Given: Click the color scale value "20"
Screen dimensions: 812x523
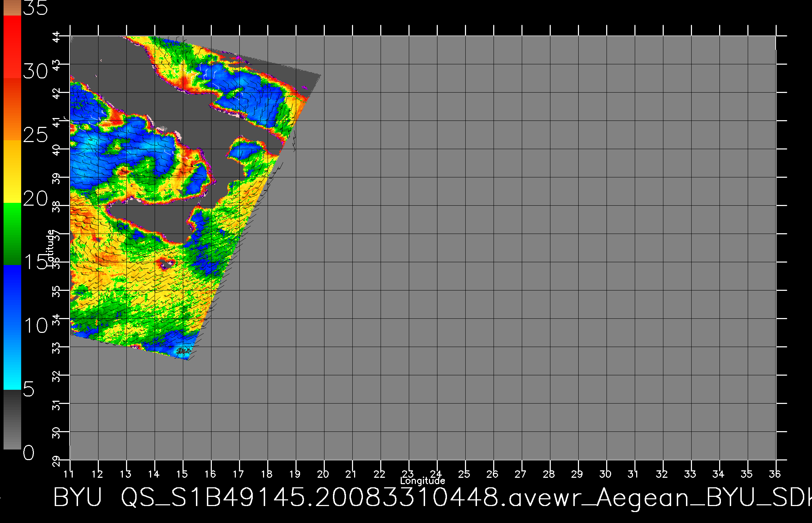Looking at the screenshot, I should click(35, 199).
